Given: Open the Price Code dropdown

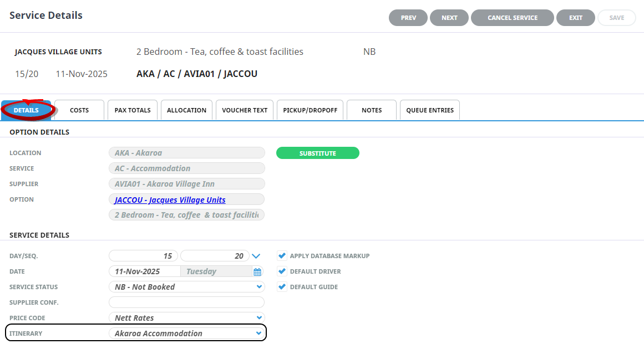Looking at the screenshot, I should click(x=186, y=318).
